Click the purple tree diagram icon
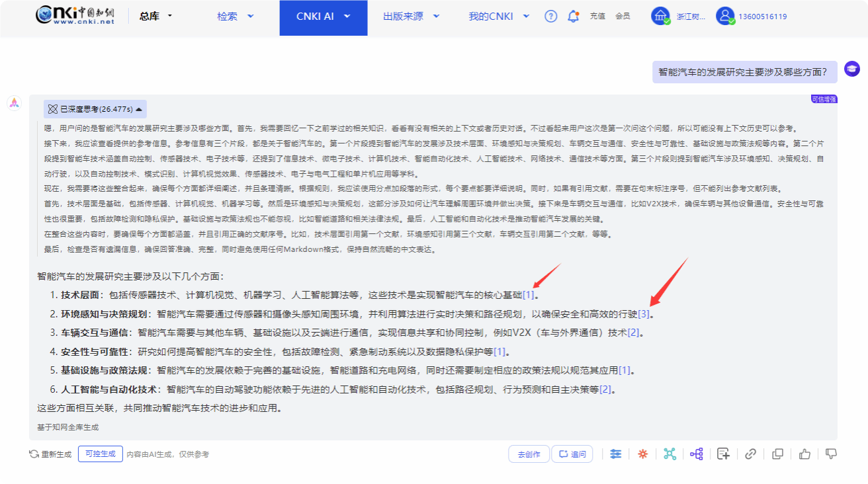 pos(696,454)
